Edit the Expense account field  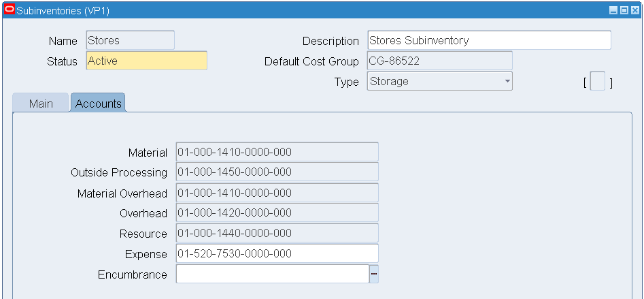pos(277,253)
